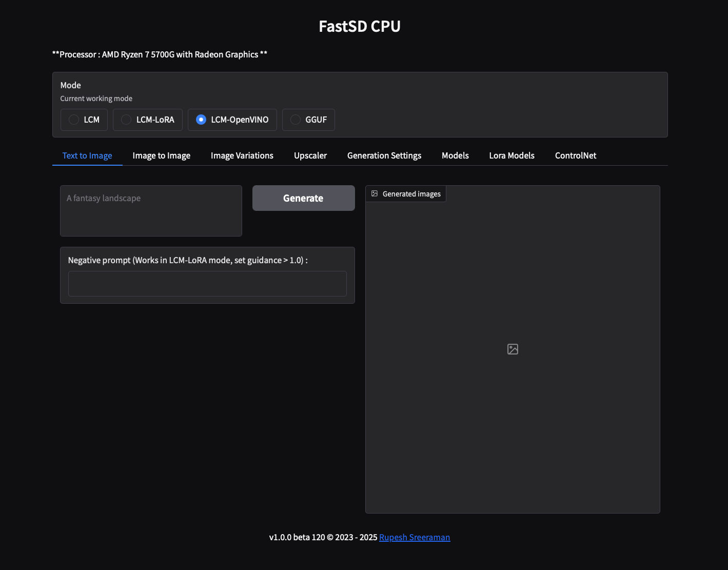This screenshot has height=570, width=728.
Task: Click into the Negative prompt field
Action: 207,284
